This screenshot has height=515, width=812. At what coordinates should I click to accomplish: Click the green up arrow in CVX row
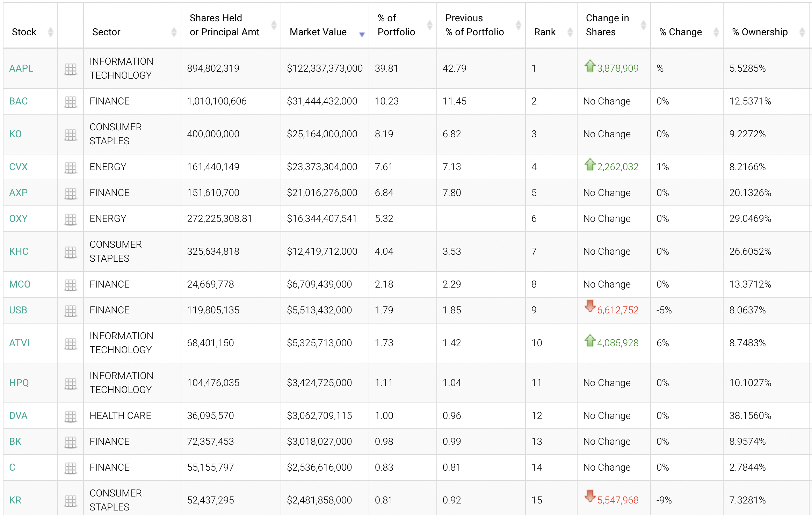point(590,164)
